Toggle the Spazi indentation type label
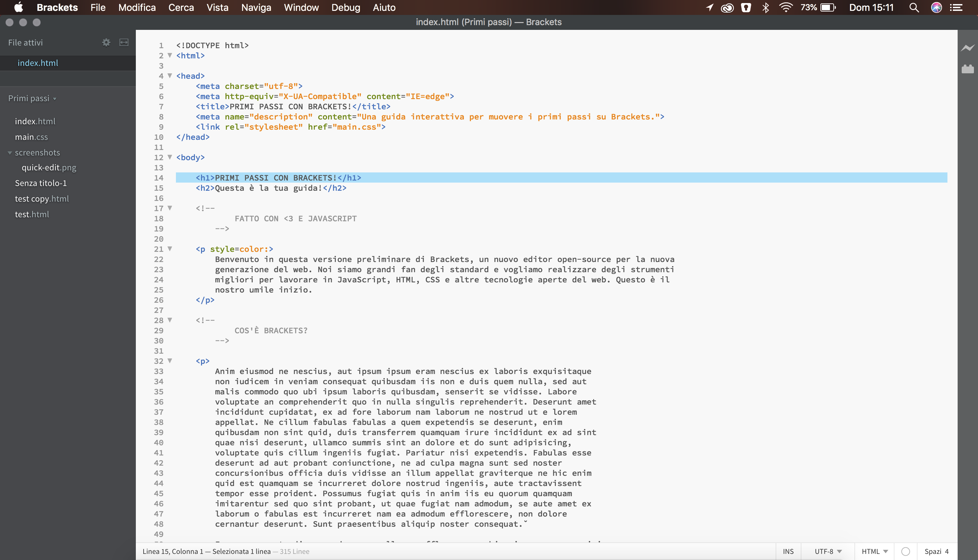978x560 pixels. pos(932,551)
